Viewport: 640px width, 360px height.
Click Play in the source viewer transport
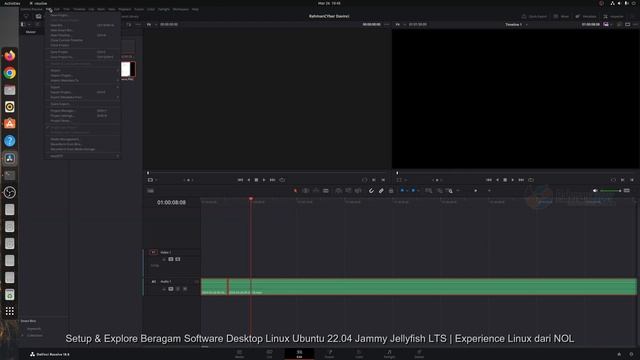click(x=264, y=180)
